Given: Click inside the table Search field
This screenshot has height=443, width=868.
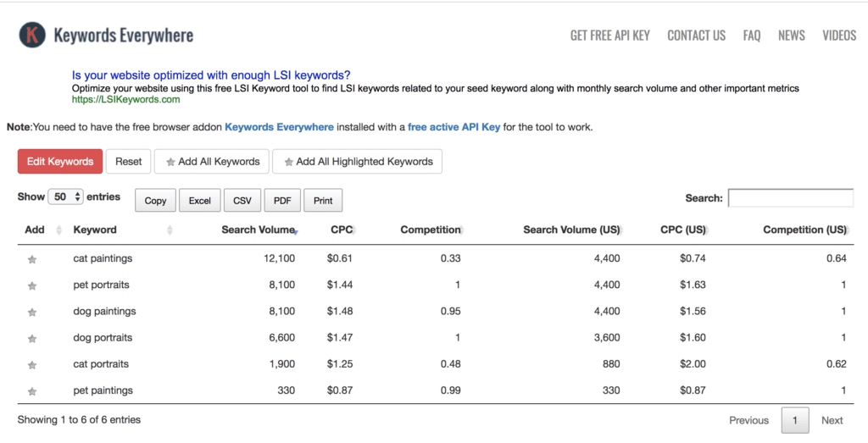Looking at the screenshot, I should [791, 198].
